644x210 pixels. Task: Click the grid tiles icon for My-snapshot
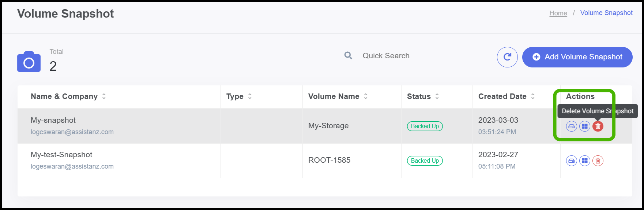[x=584, y=126]
